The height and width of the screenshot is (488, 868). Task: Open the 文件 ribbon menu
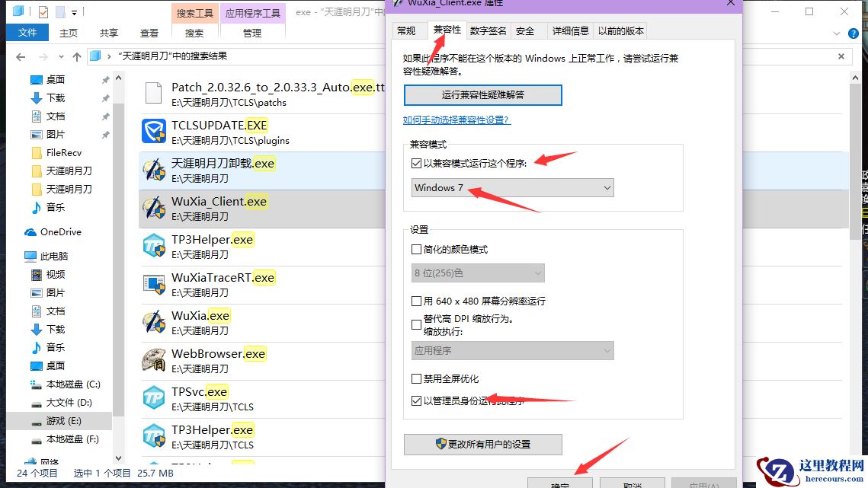pyautogui.click(x=27, y=32)
